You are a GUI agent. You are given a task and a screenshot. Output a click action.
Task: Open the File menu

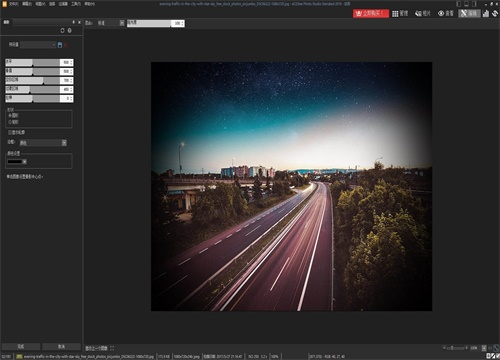tap(14, 4)
